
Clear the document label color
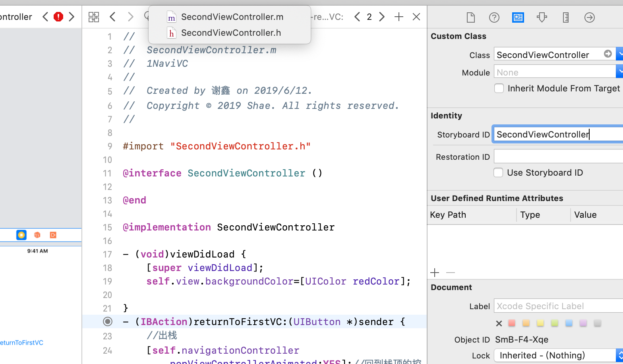pos(499,323)
